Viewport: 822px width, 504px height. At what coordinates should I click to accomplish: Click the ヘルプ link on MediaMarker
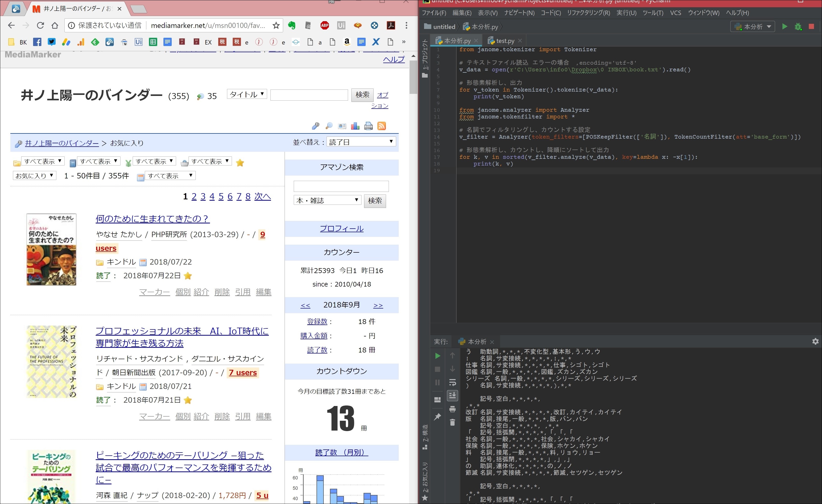[x=394, y=59]
